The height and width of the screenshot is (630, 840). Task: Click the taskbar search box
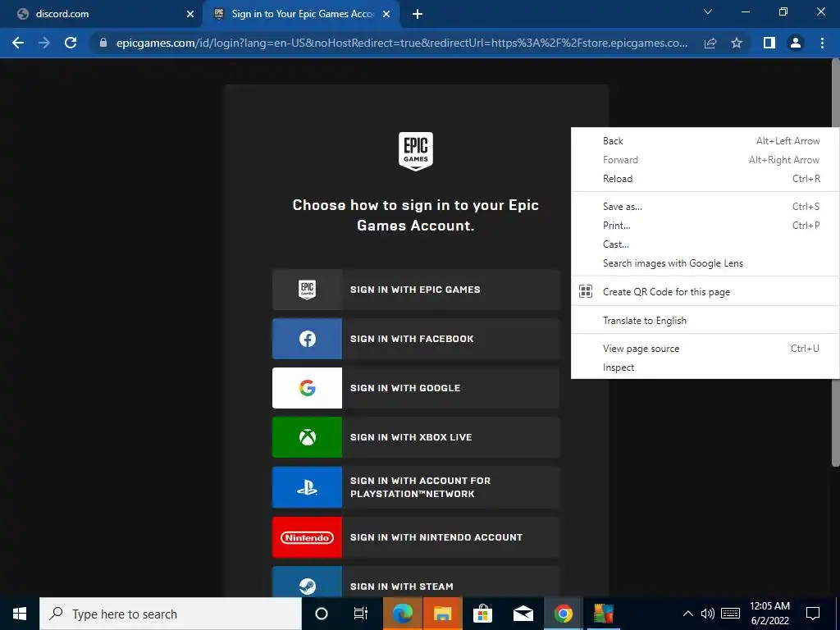[x=171, y=614]
